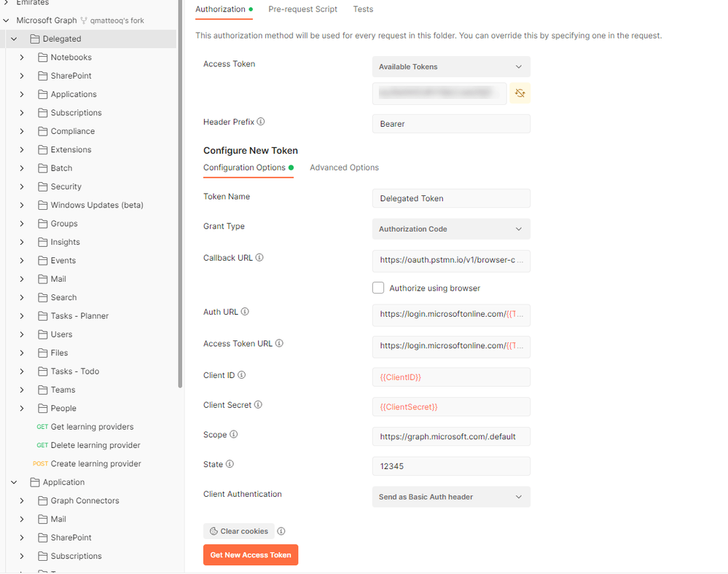728x574 pixels.
Task: Expand the Subscriptions folder under Delegated
Action: (22, 113)
